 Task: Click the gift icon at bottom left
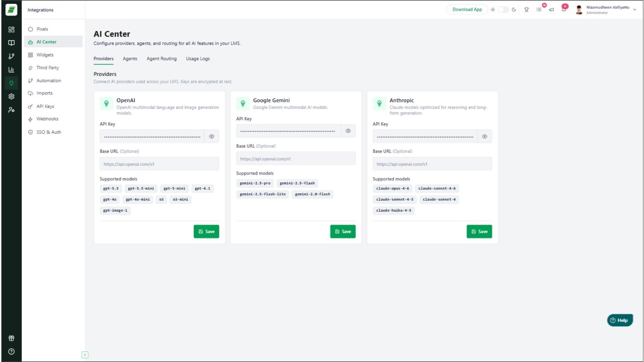point(11,338)
